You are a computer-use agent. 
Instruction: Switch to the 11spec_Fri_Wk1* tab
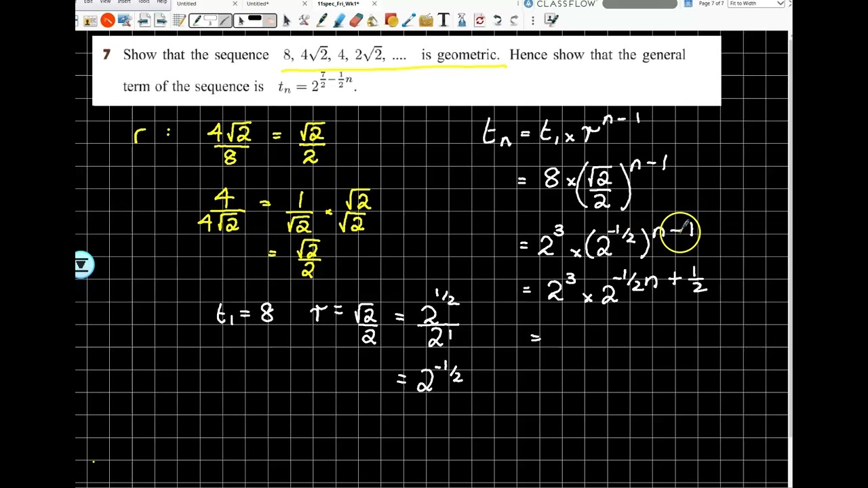338,4
